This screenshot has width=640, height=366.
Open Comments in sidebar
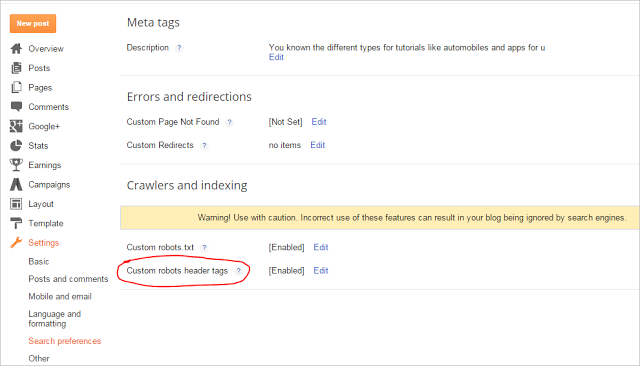coord(49,107)
